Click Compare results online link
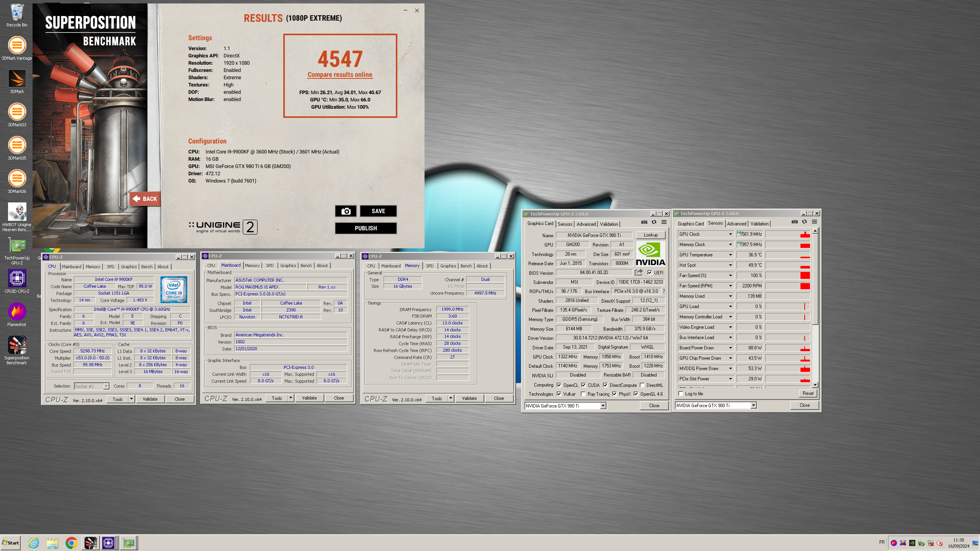Image resolution: width=980 pixels, height=551 pixels. [x=340, y=75]
